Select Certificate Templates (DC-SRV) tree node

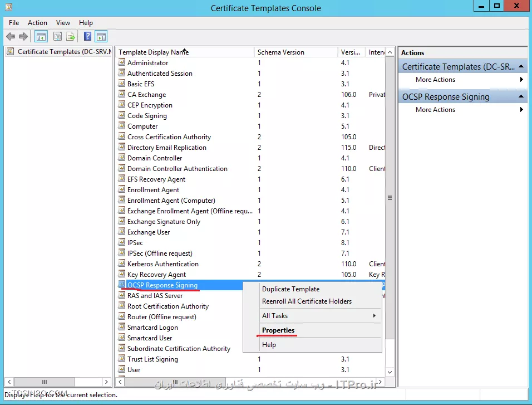pos(65,52)
